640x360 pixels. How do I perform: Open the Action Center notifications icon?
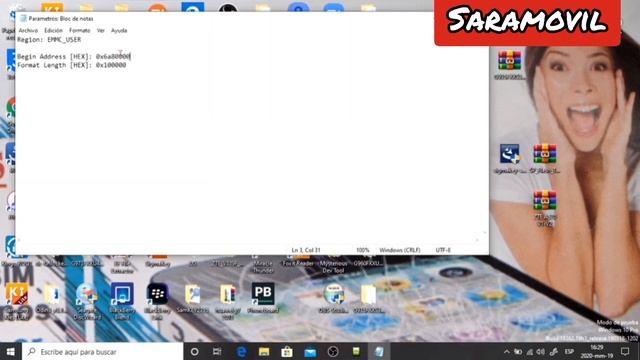click(625, 351)
